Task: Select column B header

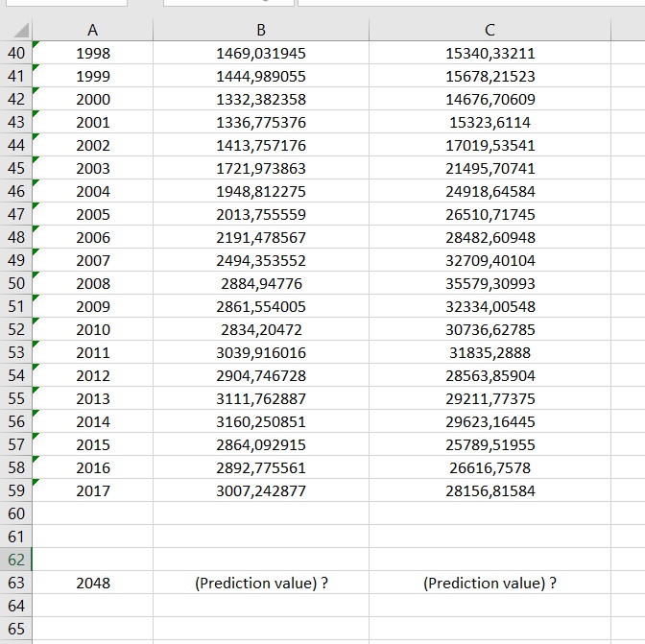Action: coord(261,31)
